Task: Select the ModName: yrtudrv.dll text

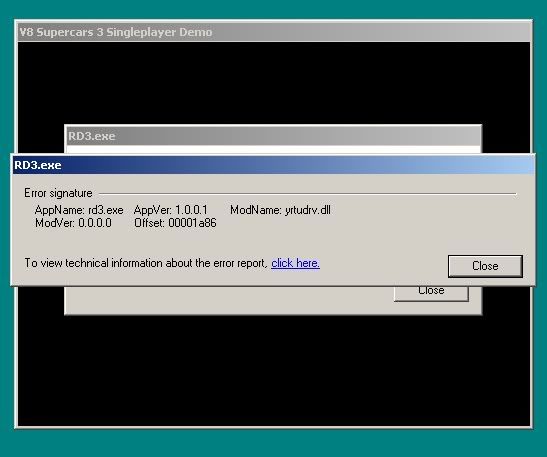Action: click(280, 210)
